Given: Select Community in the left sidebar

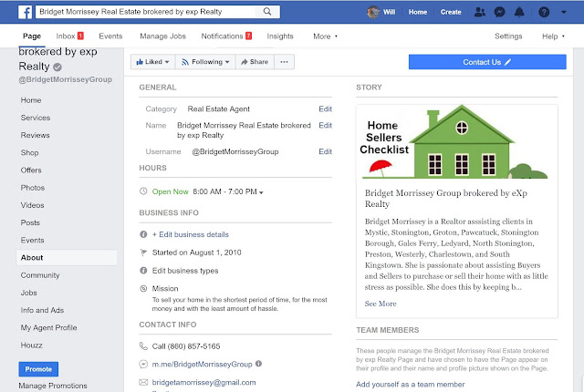Looking at the screenshot, I should click(x=40, y=275).
